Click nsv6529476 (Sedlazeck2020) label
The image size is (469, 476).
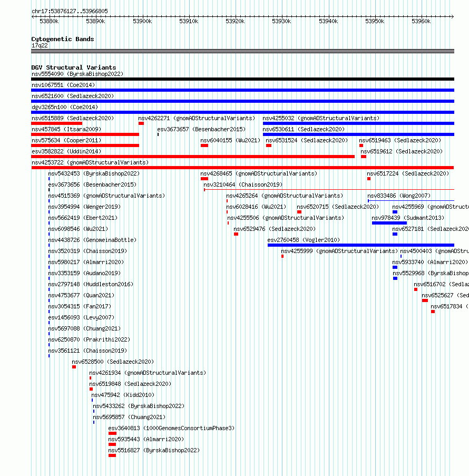(x=275, y=229)
